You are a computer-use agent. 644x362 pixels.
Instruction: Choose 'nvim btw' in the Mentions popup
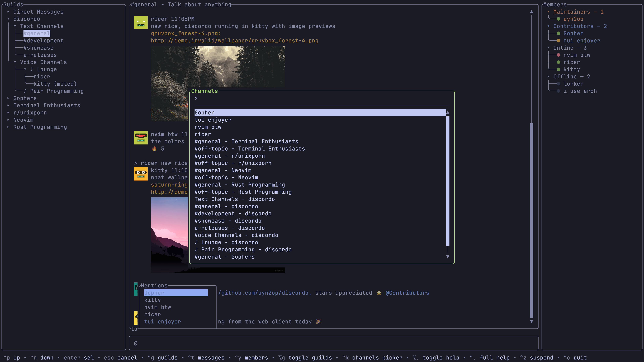[176, 307]
